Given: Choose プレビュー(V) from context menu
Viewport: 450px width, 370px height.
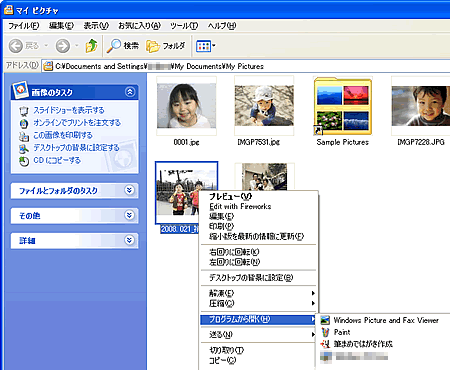Looking at the screenshot, I should tap(258, 197).
